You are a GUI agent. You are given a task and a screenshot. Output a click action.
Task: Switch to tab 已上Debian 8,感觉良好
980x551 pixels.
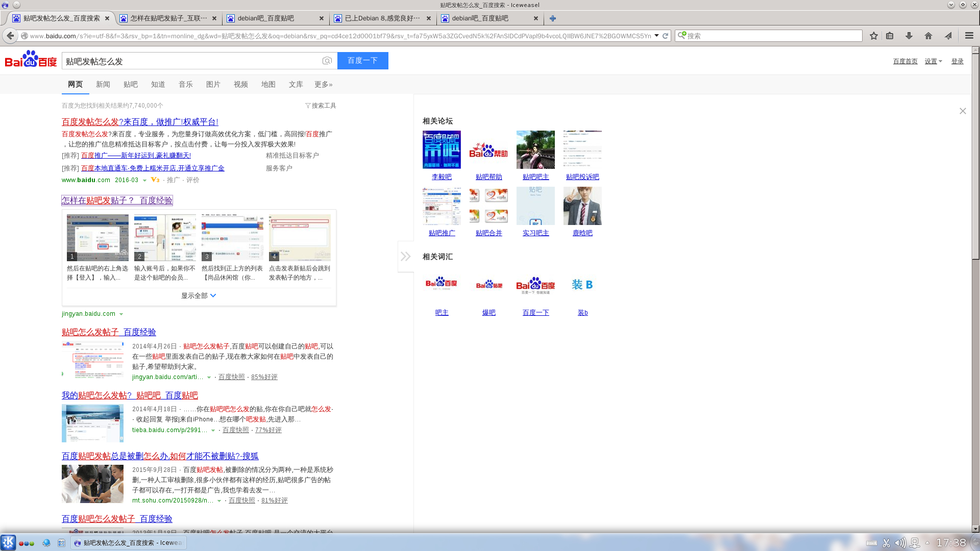coord(382,18)
